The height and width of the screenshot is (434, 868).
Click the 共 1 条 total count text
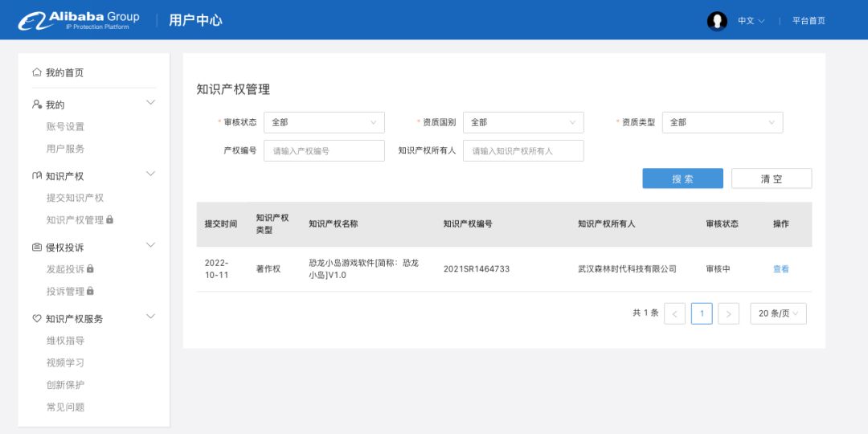[x=645, y=313]
